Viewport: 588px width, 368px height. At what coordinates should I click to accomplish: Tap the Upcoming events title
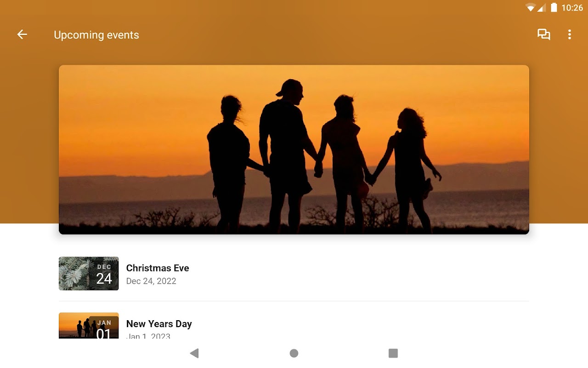96,35
